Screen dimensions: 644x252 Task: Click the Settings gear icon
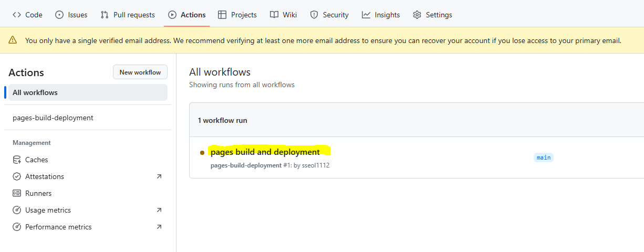417,15
